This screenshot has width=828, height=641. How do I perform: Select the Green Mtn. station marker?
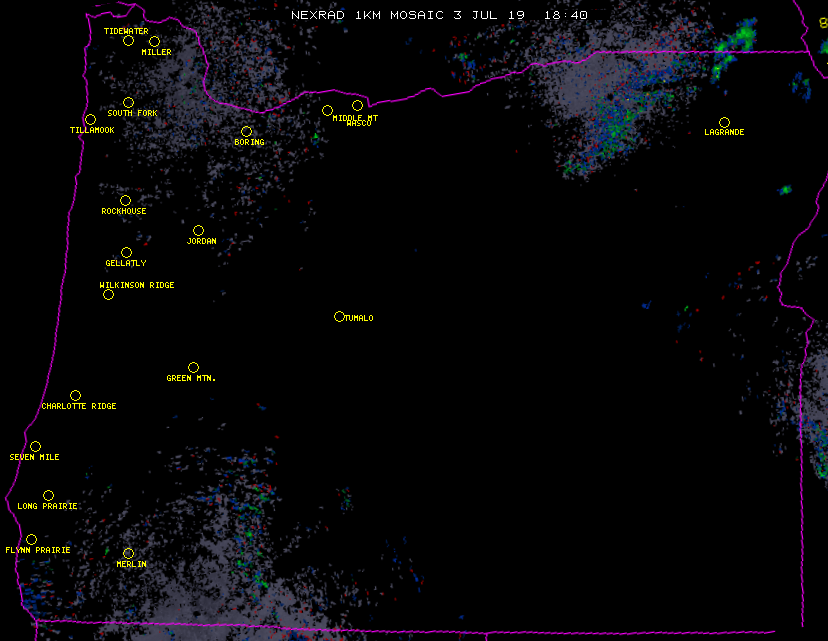click(x=193, y=367)
